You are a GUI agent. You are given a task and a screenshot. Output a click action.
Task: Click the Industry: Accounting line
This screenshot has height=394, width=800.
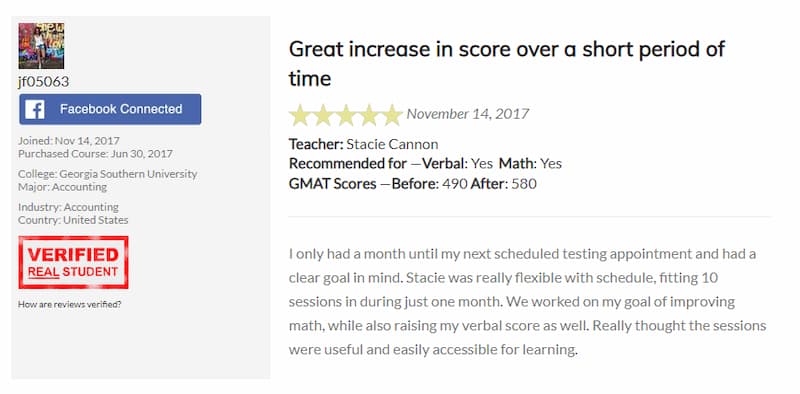pos(68,207)
